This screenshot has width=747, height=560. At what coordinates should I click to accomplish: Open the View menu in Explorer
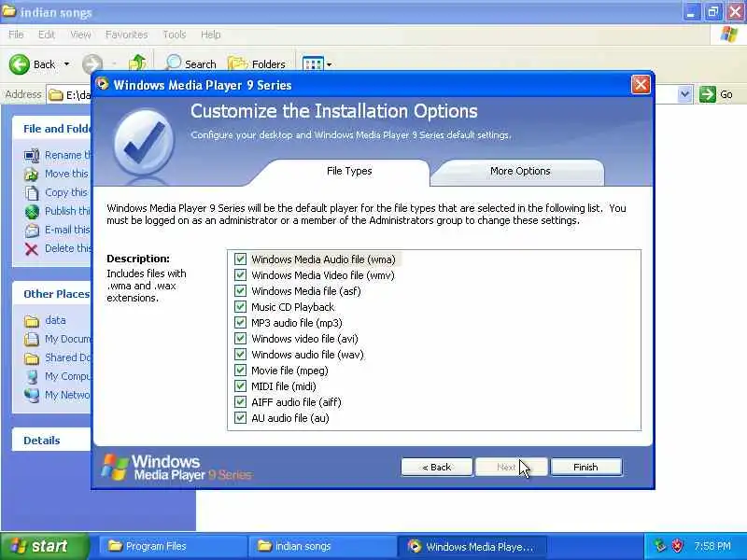(x=80, y=35)
